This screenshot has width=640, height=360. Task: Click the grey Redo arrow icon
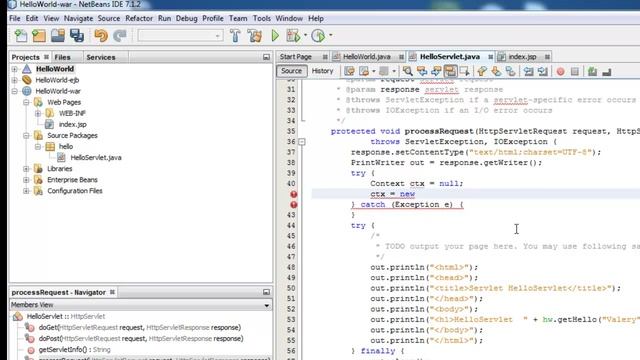tap(120, 36)
